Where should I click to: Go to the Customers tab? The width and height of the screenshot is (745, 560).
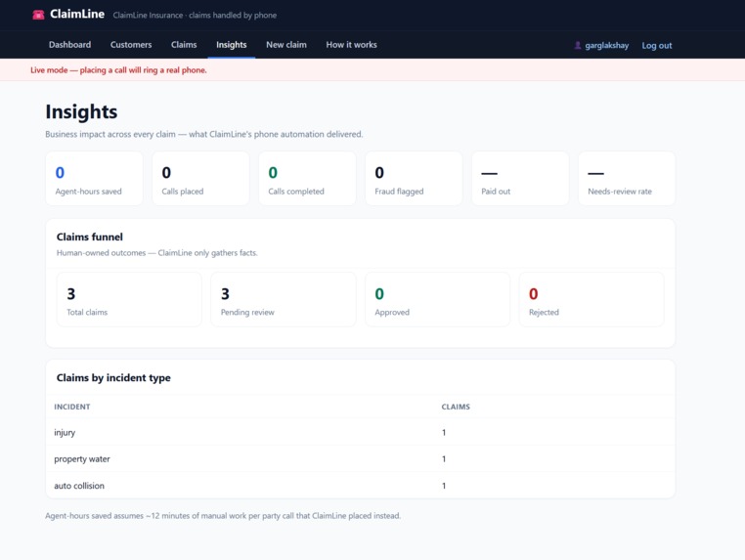(131, 45)
